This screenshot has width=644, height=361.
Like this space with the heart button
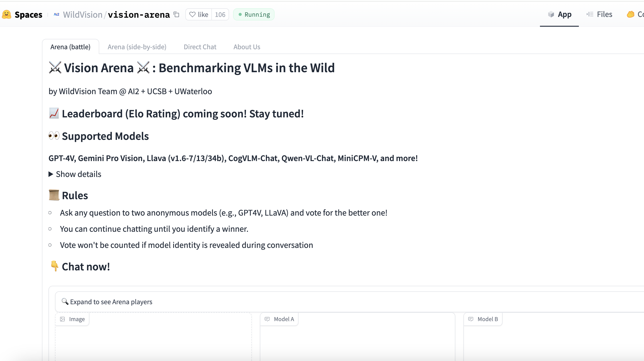coord(199,14)
